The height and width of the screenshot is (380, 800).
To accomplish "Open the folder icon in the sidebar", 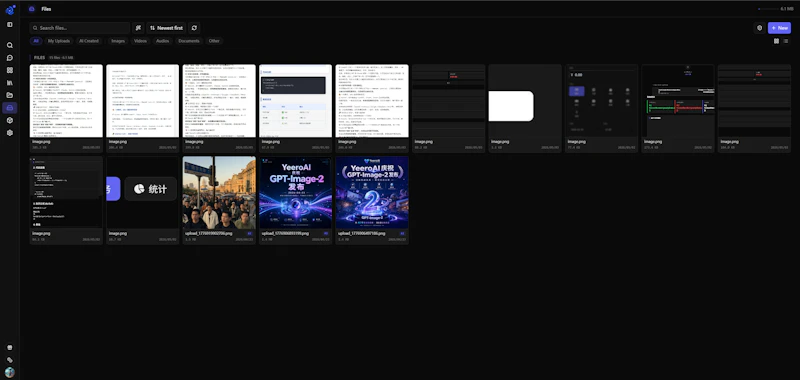I will click(x=10, y=95).
